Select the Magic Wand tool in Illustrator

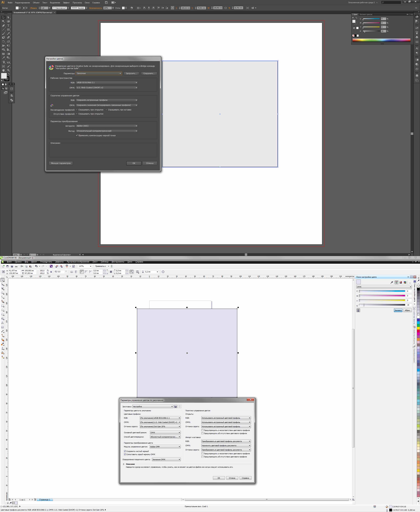[x=3, y=21]
